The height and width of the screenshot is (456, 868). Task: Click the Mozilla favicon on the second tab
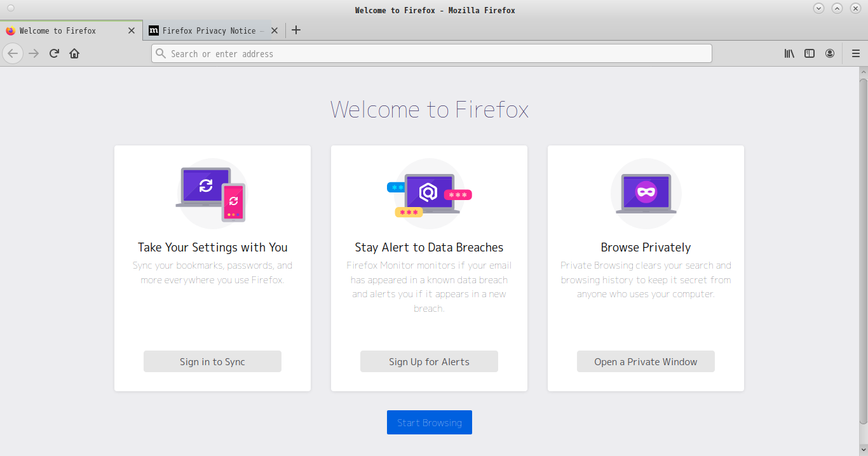pyautogui.click(x=154, y=30)
